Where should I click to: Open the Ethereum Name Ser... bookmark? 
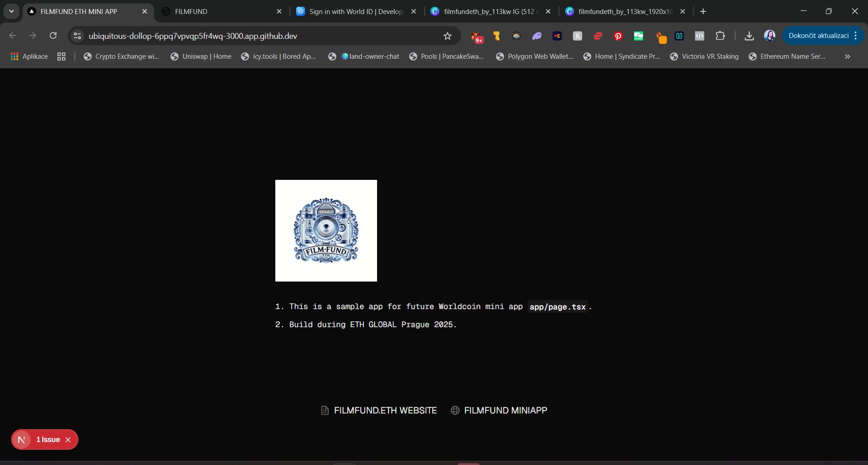coord(787,56)
